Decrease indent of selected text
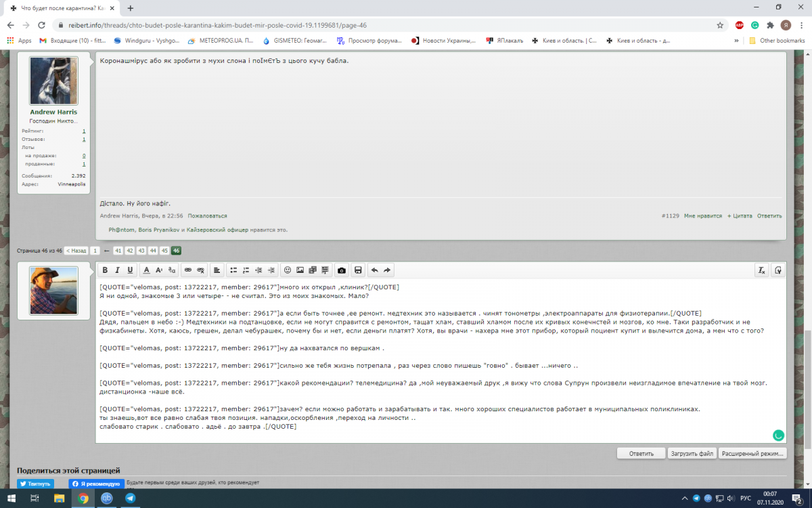The width and height of the screenshot is (812, 508). coord(258,270)
